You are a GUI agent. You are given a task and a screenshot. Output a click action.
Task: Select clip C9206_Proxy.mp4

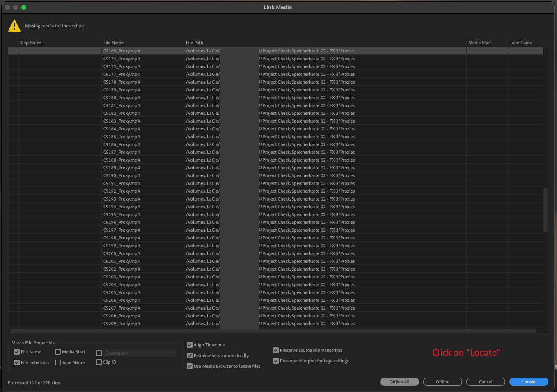point(275,300)
